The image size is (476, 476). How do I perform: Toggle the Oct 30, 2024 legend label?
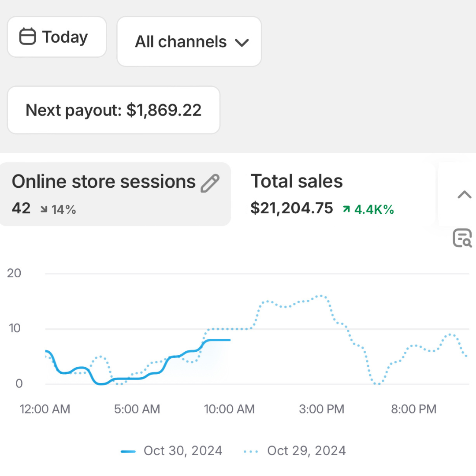click(x=183, y=451)
